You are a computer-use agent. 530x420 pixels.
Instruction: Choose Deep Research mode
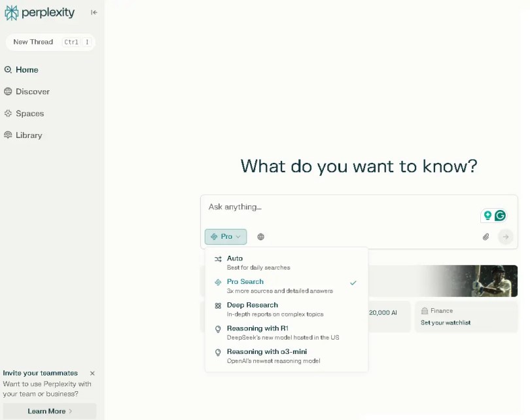pyautogui.click(x=287, y=309)
